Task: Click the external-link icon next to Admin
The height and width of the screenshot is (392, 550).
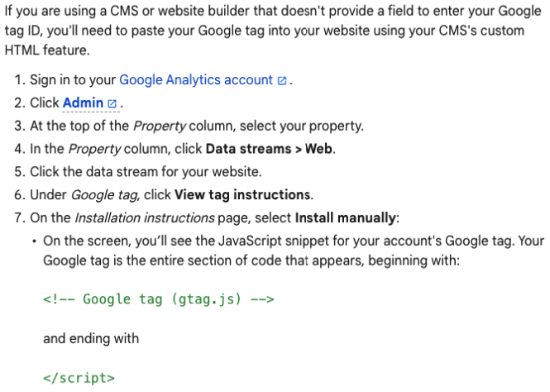Action: pyautogui.click(x=112, y=104)
